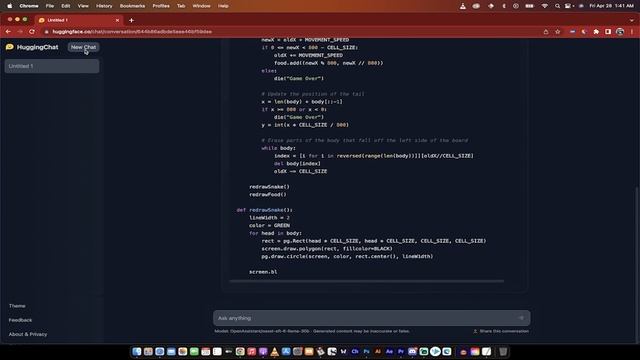
Task: Open the App Store from the Dock
Action: 286,351
